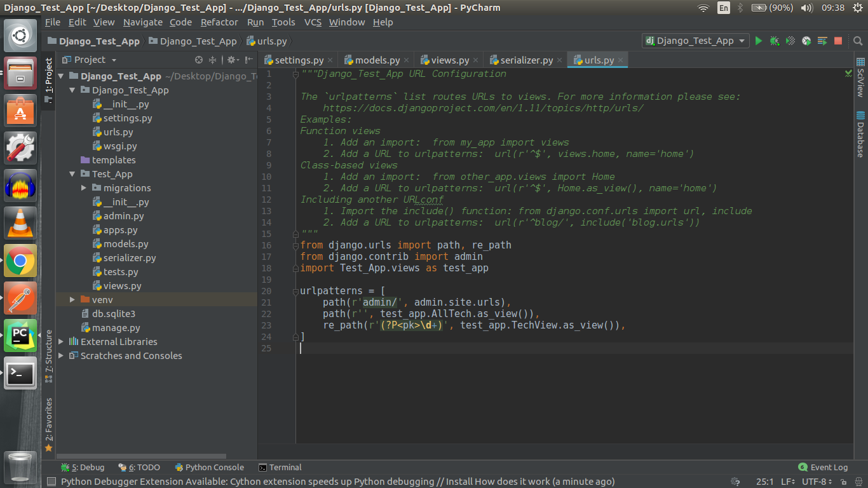868x488 pixels.
Task: Click urls.py in the navigation breadcrumb
Action: [266, 41]
